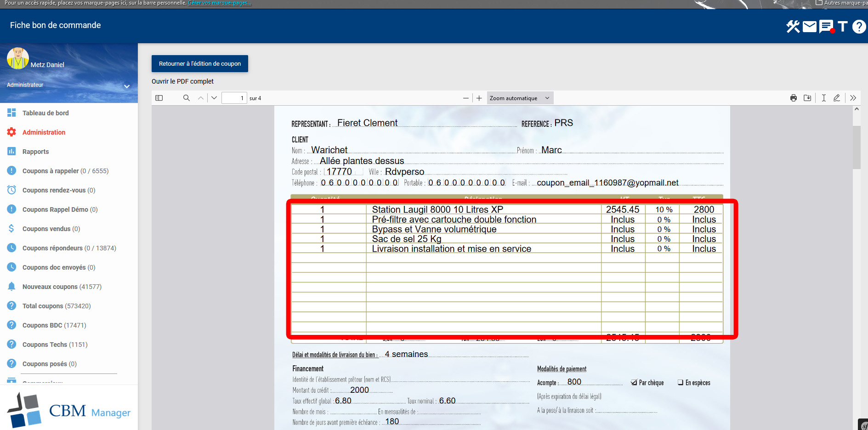Viewport: 868px width, 430px height.
Task: Open the mail envelope icon in header
Action: 810,27
